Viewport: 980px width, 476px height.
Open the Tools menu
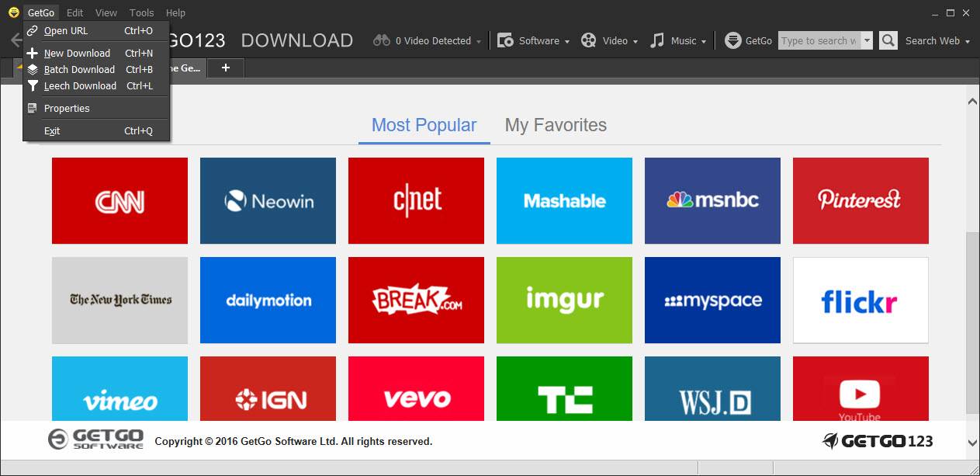pos(141,12)
